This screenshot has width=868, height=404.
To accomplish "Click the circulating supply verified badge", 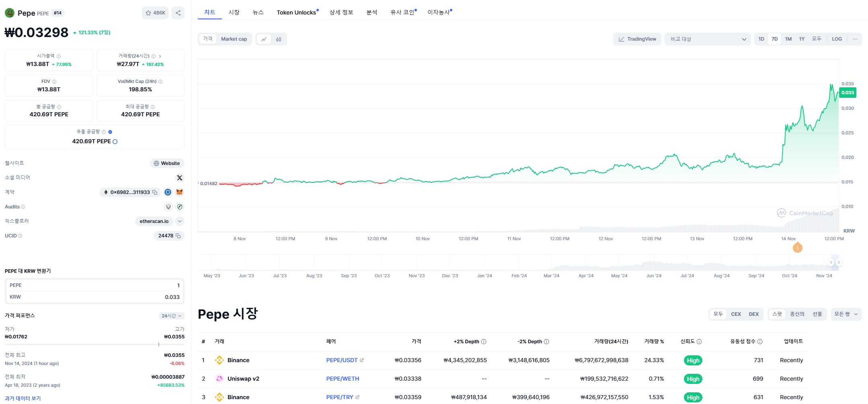I will pos(110,132).
